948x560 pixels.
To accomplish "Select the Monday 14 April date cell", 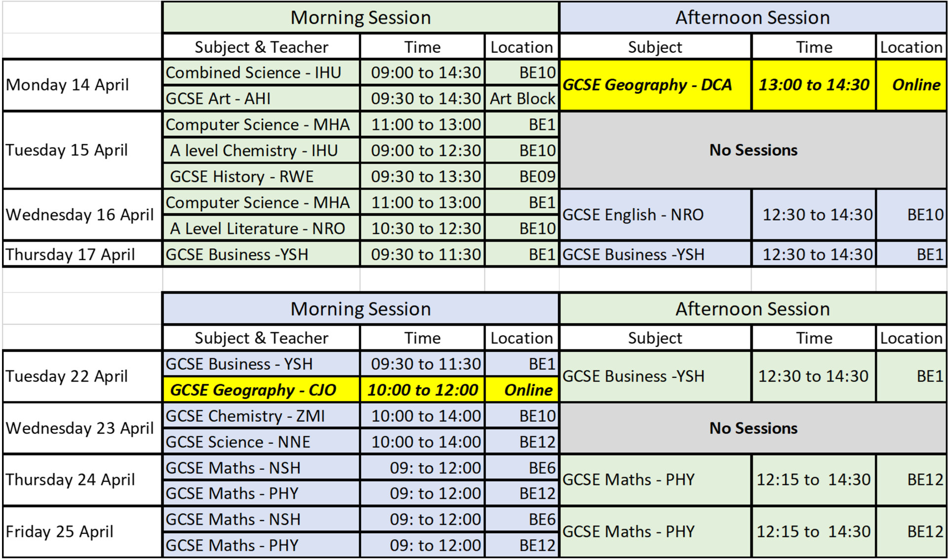I will [82, 85].
